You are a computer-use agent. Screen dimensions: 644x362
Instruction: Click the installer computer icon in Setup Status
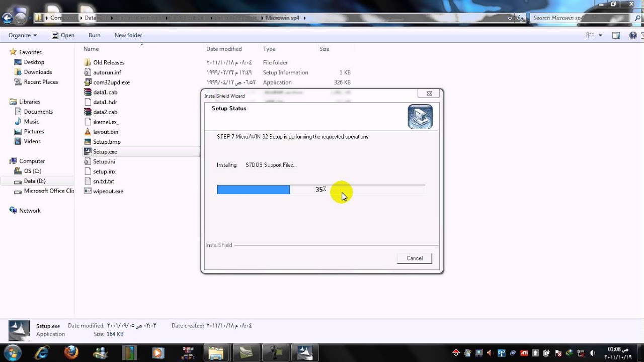420,117
